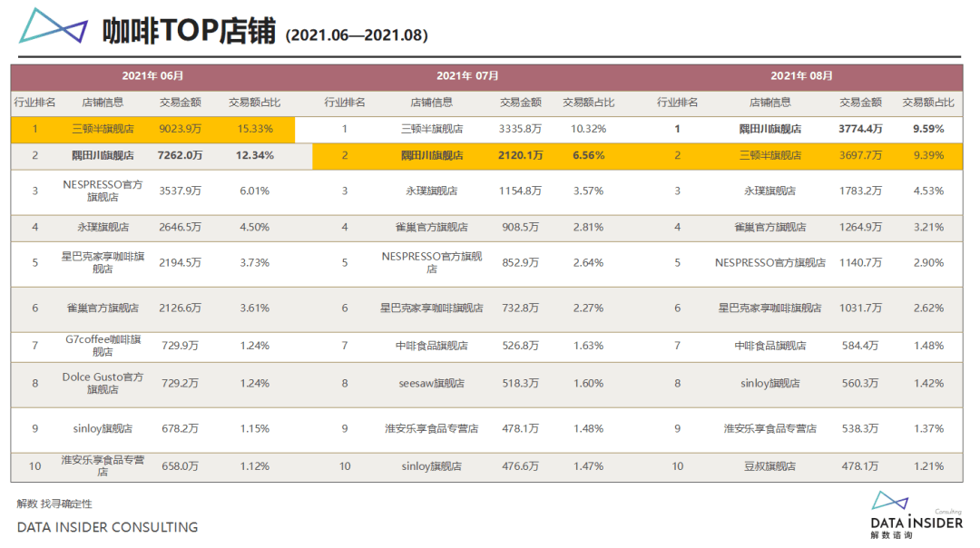
Task: Select the share value 12.34%
Action: click(x=255, y=155)
